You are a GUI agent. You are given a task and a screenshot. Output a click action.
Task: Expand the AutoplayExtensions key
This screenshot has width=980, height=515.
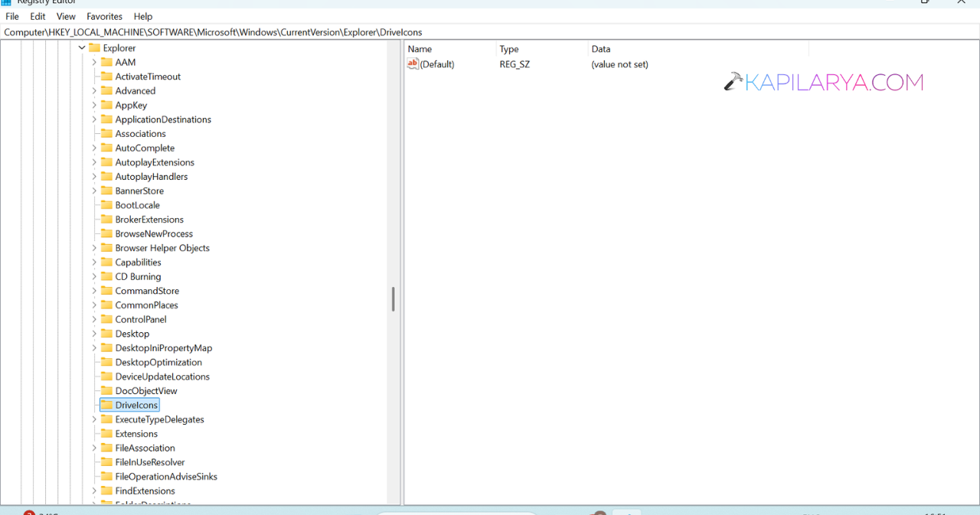click(x=94, y=162)
